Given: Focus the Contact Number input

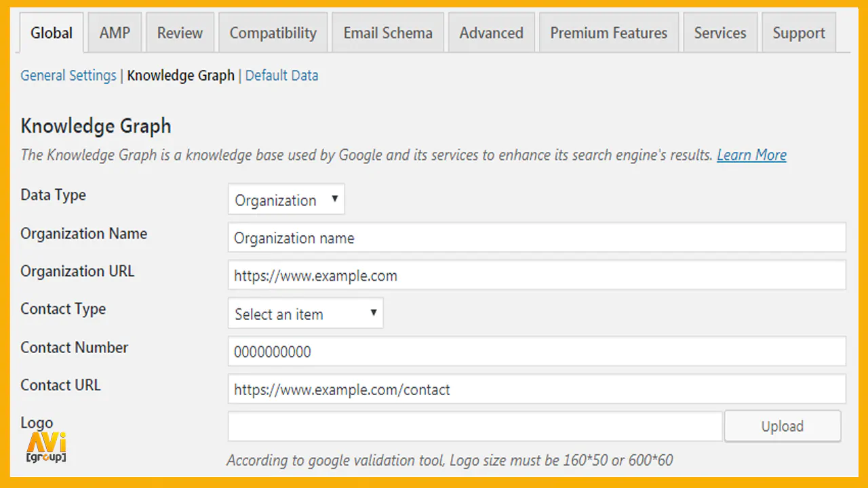Looking at the screenshot, I should (536, 352).
